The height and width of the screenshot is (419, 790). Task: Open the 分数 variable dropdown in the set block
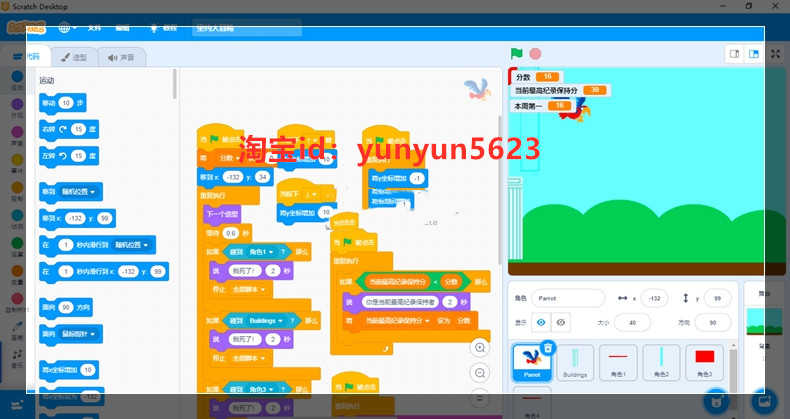coord(228,158)
